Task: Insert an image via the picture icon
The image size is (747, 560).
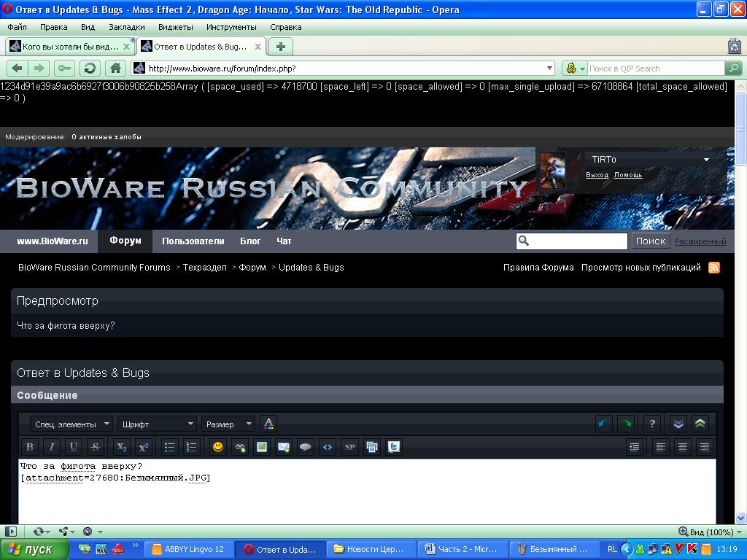Action: coord(262,447)
